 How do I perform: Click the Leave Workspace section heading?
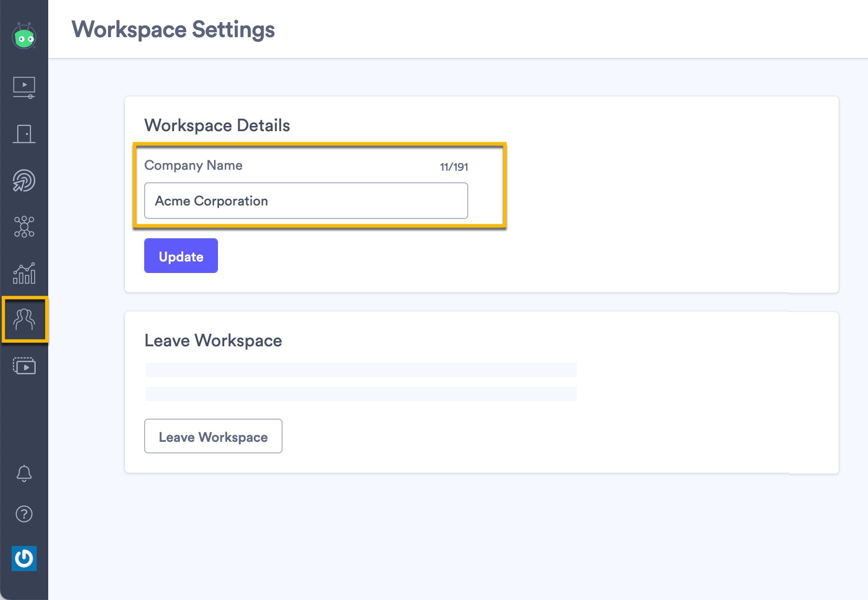214,341
